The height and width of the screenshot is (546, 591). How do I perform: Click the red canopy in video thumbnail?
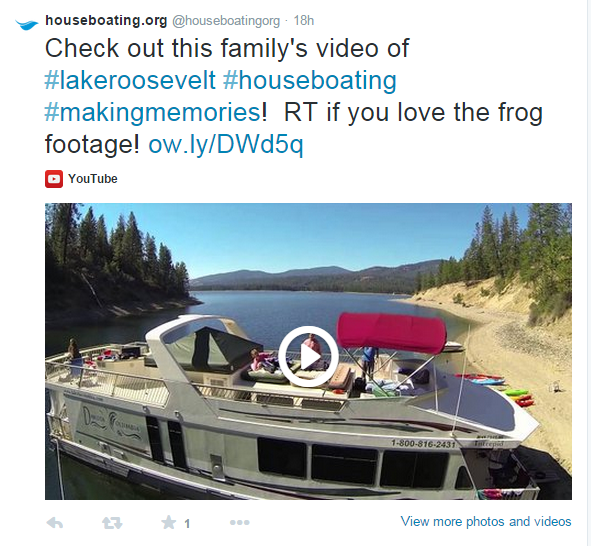pos(391,332)
